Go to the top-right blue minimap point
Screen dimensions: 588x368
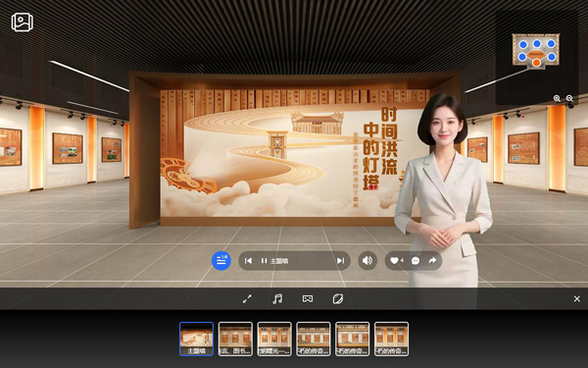pyautogui.click(x=551, y=43)
